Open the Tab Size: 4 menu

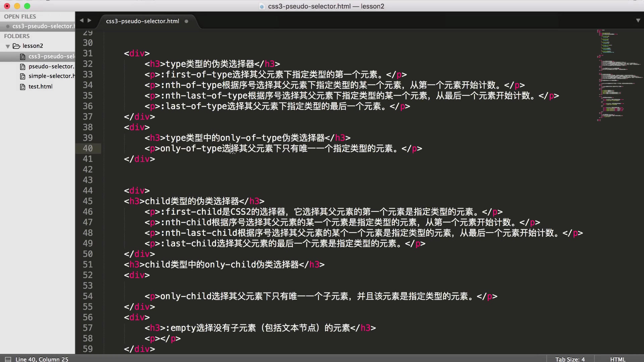click(x=570, y=359)
